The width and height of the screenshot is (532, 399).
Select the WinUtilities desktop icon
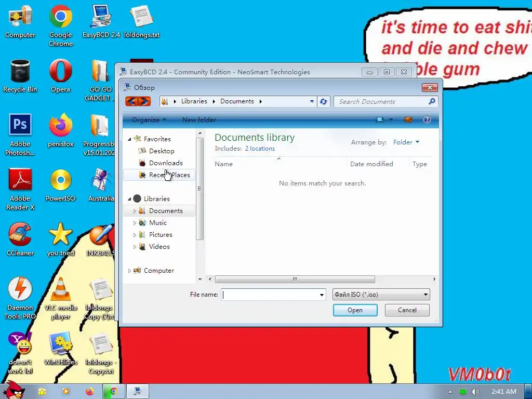tap(60, 349)
